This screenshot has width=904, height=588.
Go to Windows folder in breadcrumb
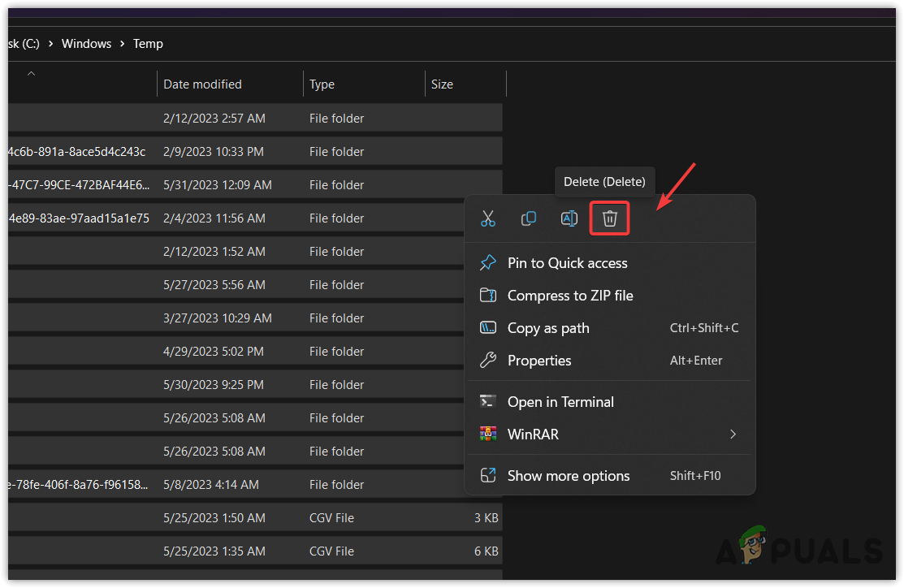86,44
